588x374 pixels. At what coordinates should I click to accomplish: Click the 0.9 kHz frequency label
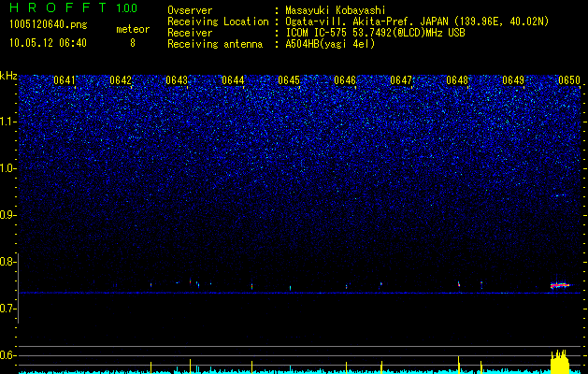7,215
